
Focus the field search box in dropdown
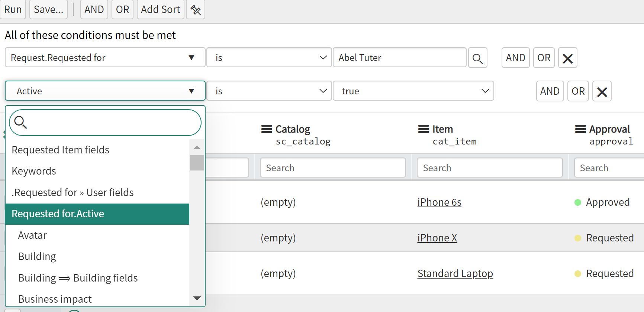(105, 123)
